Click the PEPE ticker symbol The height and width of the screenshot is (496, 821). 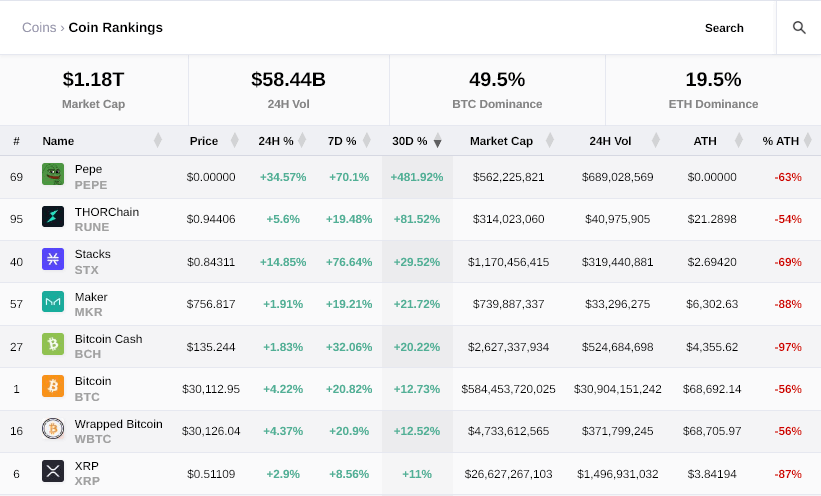coord(91,185)
